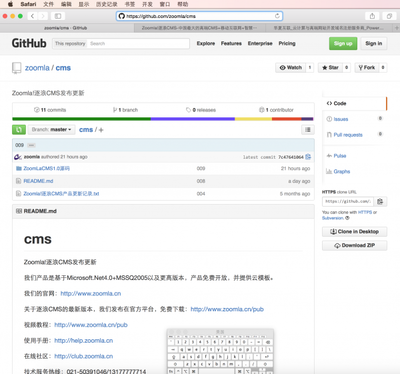The height and width of the screenshot is (374, 400).
Task: Switch to the Zoomla!逐浪CMS tab
Action: point(200,28)
